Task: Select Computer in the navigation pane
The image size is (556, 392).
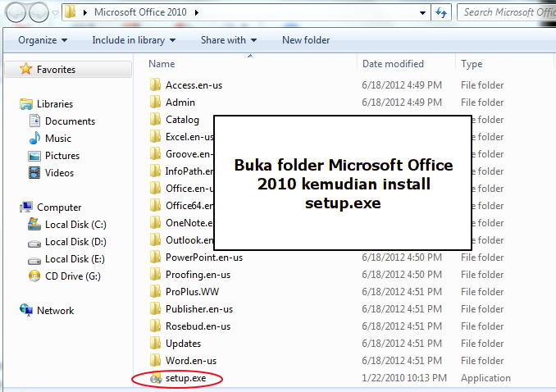Action: (59, 207)
